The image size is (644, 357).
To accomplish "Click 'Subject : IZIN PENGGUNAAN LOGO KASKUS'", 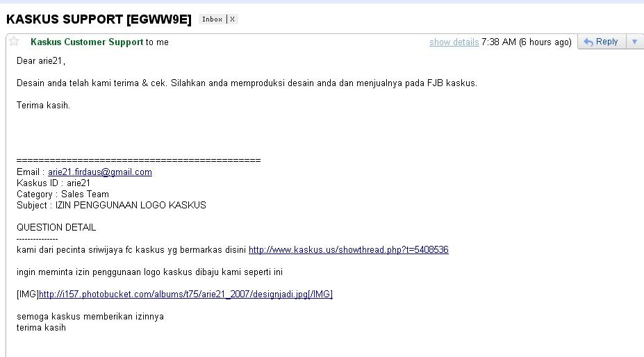I will tap(111, 206).
